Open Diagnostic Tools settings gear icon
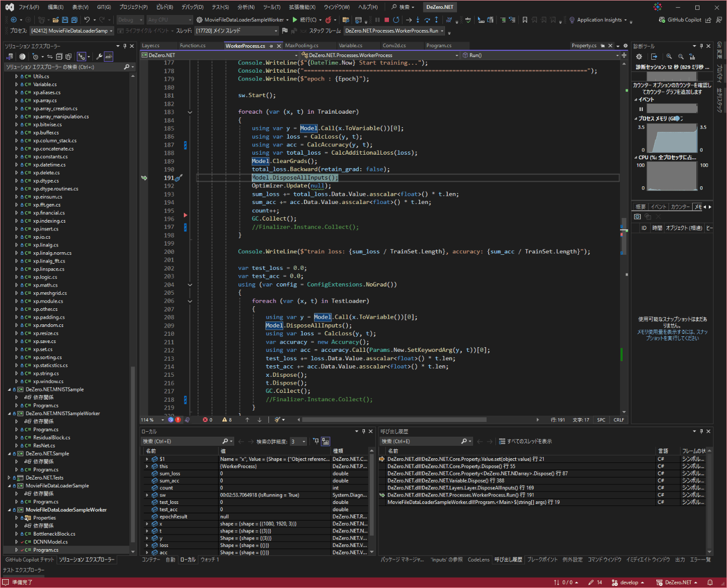 (639, 57)
